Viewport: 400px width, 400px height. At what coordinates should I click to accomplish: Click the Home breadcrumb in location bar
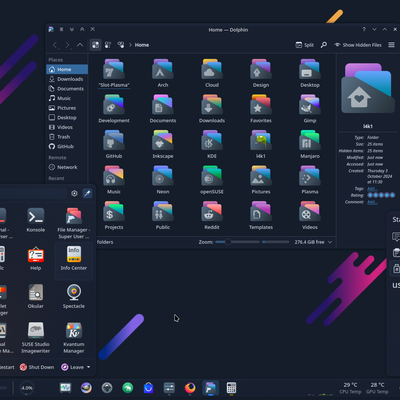pyautogui.click(x=142, y=45)
